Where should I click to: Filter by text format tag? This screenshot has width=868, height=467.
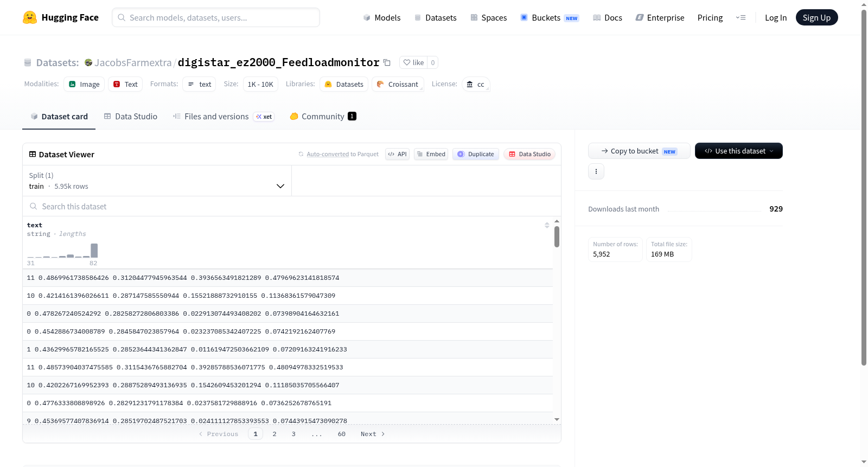[x=199, y=84]
